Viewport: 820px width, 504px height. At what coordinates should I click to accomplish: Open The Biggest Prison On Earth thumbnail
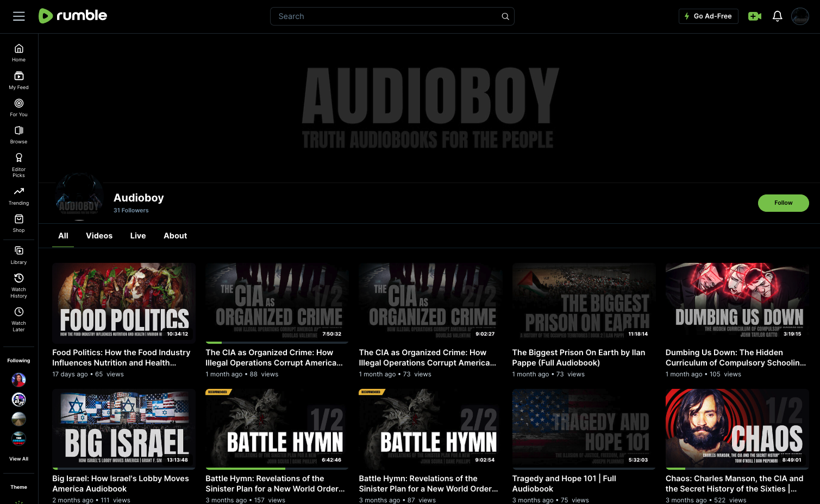tap(584, 303)
